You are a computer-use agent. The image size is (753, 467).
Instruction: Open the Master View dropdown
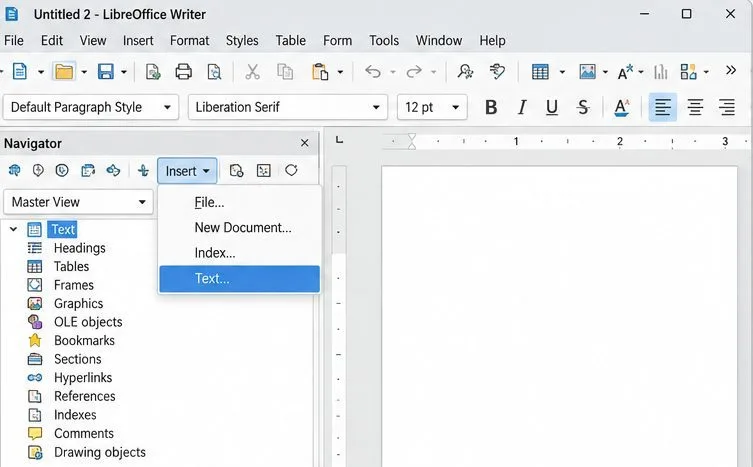[x=142, y=202]
